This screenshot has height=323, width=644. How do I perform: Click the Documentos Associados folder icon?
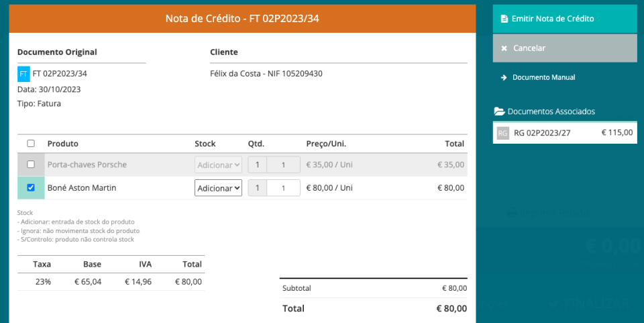click(499, 111)
